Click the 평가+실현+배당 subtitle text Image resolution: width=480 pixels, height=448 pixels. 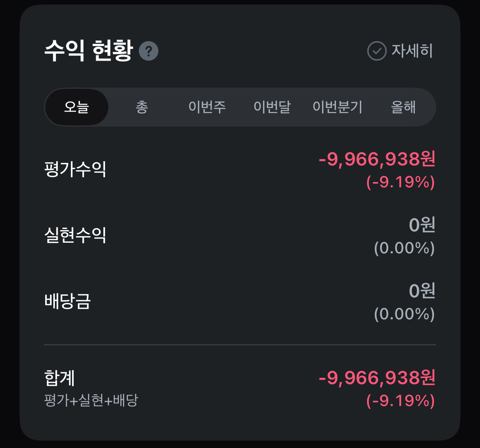tap(91, 400)
